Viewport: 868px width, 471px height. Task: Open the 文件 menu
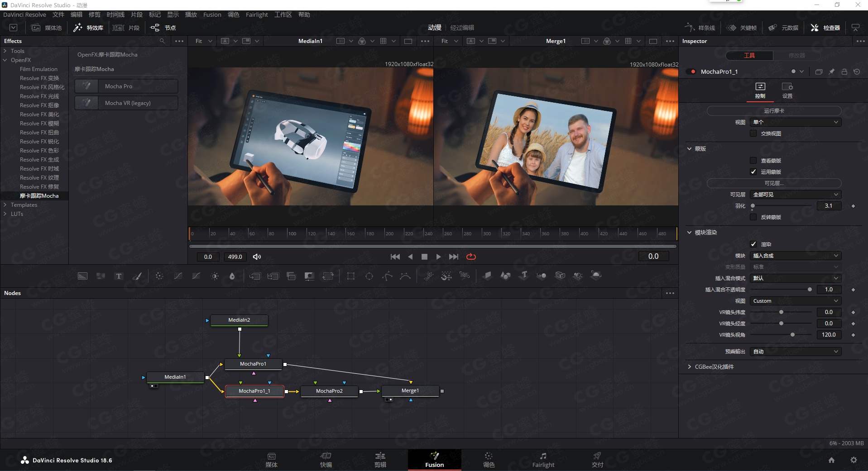[x=58, y=14]
